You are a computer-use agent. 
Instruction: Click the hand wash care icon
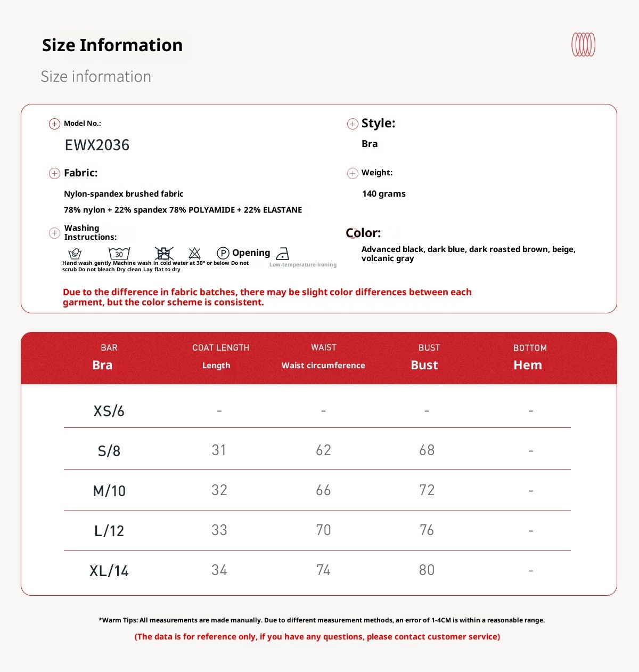click(75, 253)
